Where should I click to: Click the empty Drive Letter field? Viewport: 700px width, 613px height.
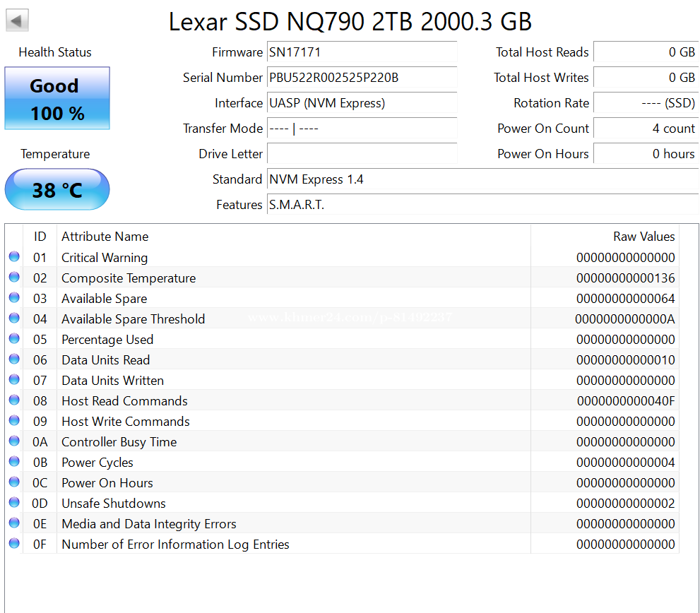[x=362, y=154]
